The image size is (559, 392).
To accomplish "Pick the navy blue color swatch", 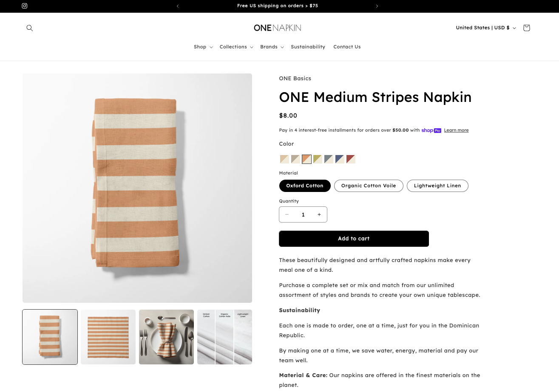I will coord(340,159).
